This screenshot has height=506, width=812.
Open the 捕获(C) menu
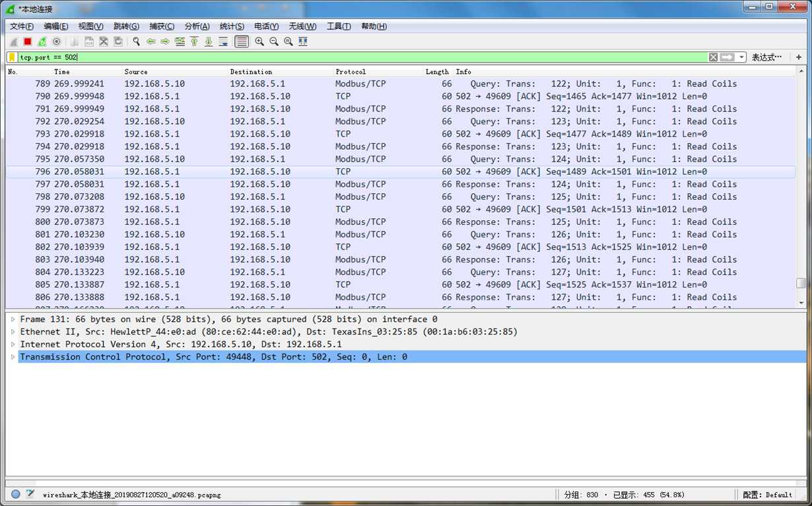(162, 26)
